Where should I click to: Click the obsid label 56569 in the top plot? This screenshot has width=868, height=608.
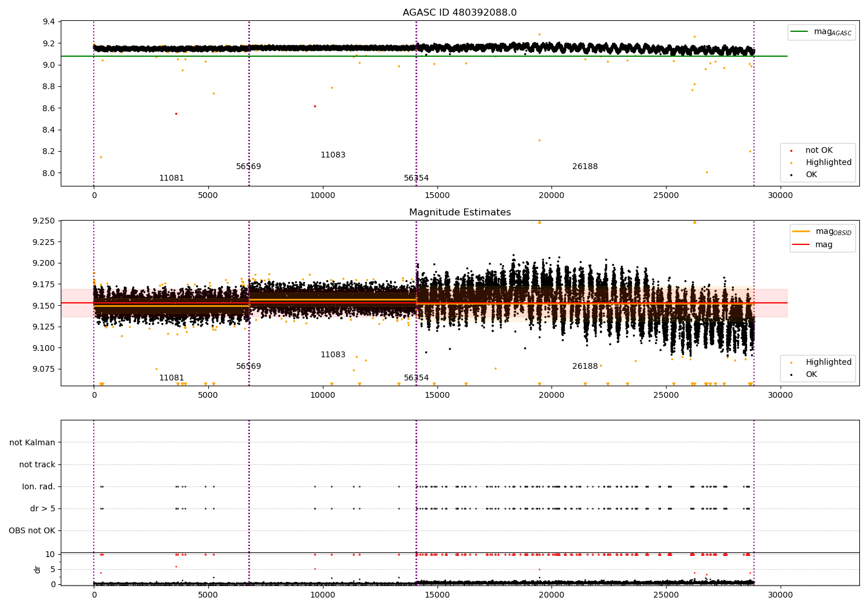point(248,167)
